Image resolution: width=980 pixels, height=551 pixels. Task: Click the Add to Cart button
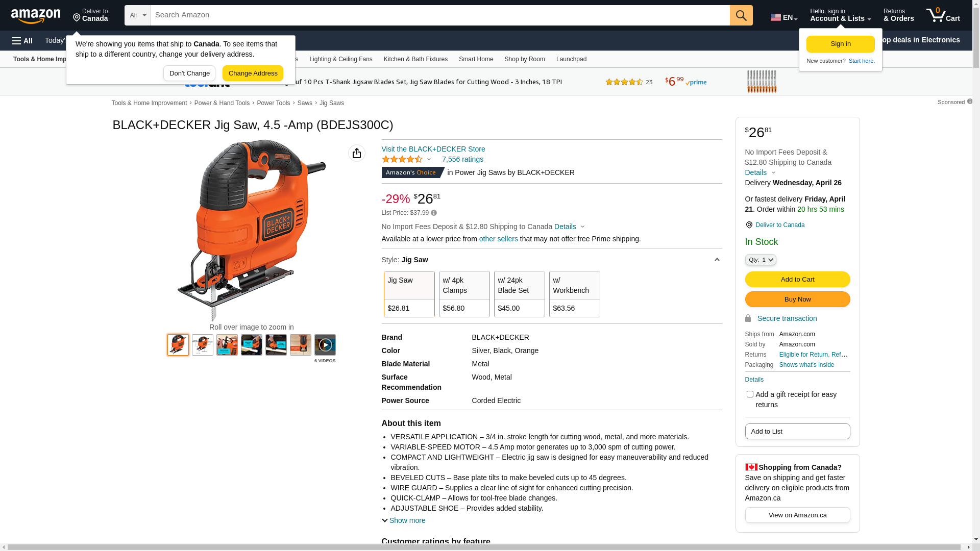(797, 279)
